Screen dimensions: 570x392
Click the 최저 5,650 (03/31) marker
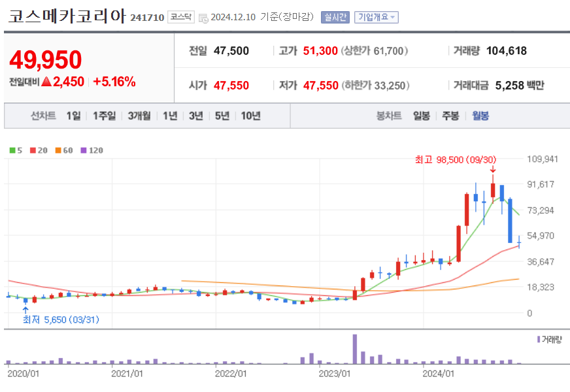click(61, 319)
